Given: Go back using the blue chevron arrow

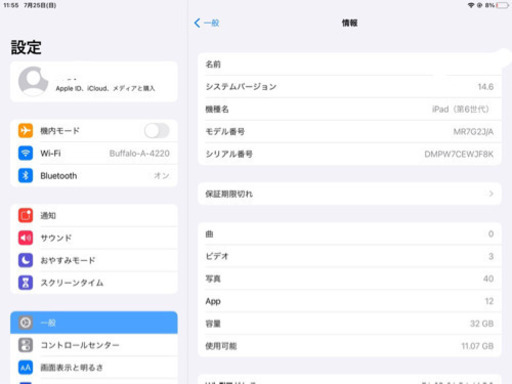Looking at the screenshot, I should point(197,23).
